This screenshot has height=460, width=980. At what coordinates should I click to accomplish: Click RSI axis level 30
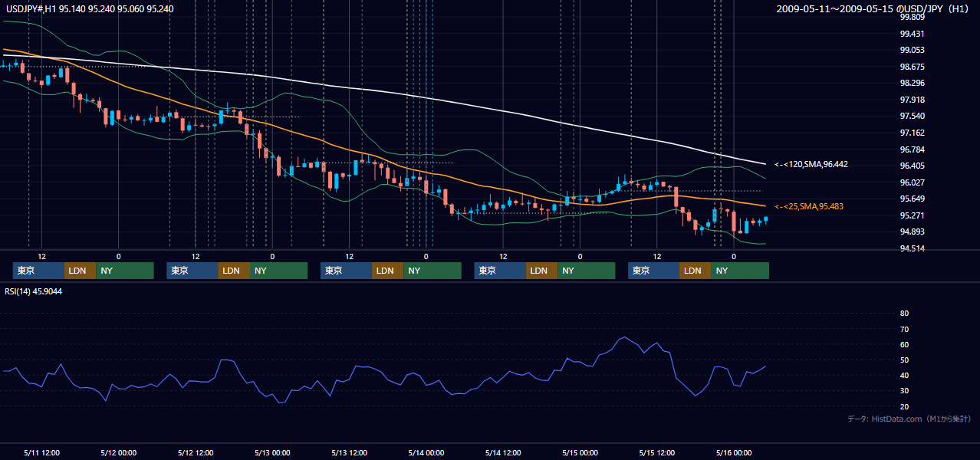tap(904, 390)
